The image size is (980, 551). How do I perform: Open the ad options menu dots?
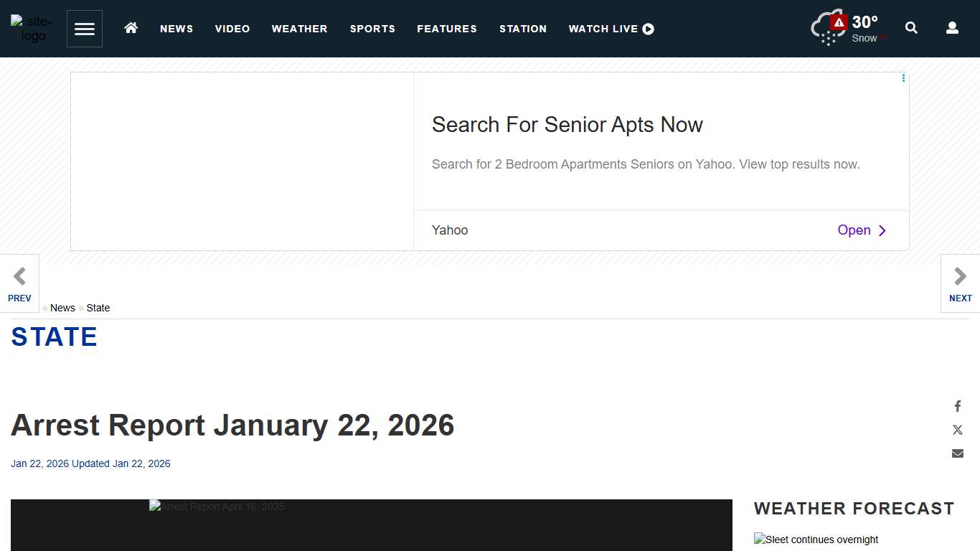[903, 78]
